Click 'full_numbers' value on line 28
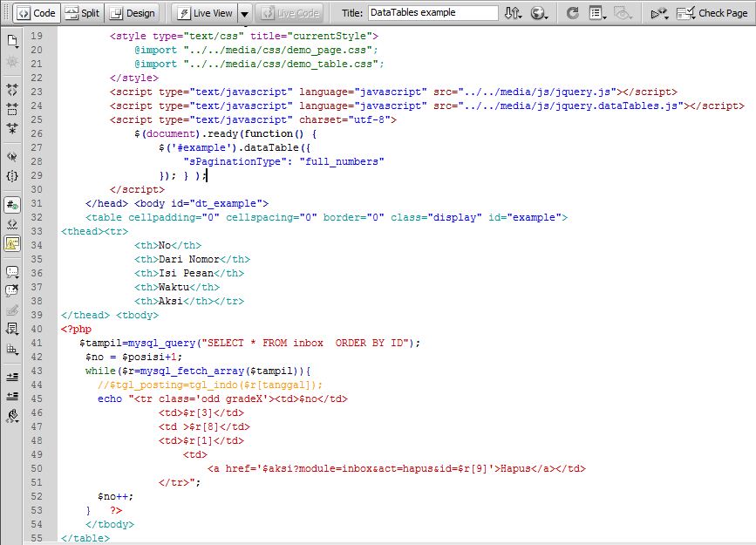 pos(341,161)
